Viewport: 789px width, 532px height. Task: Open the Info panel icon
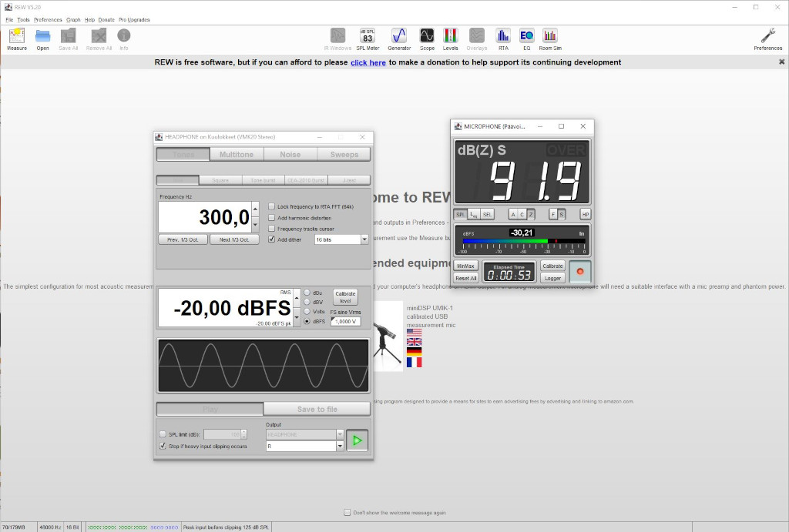pyautogui.click(x=124, y=39)
